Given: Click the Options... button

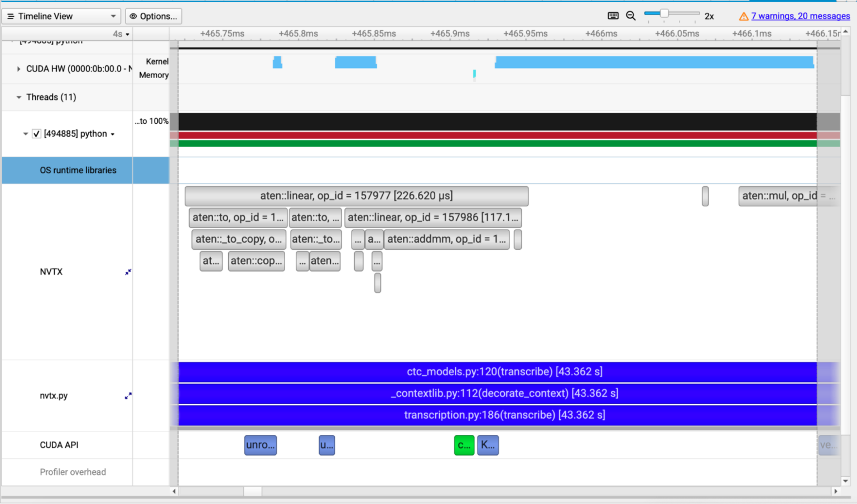Looking at the screenshot, I should 153,16.
